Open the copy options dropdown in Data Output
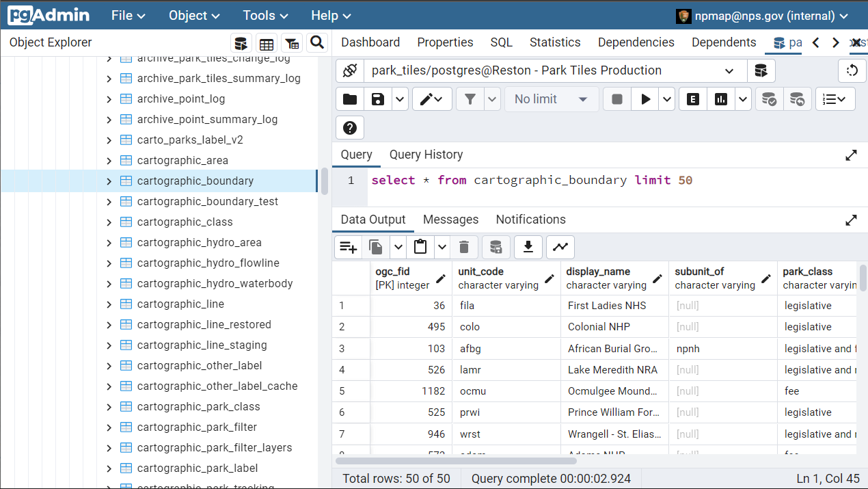Viewport: 868px width, 489px height. (398, 247)
